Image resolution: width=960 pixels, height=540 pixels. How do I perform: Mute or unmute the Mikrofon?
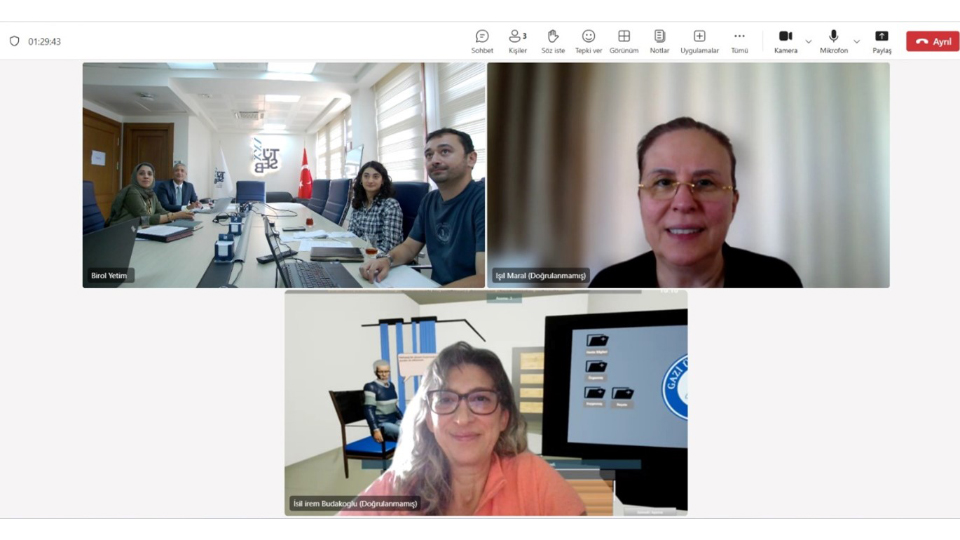click(833, 41)
